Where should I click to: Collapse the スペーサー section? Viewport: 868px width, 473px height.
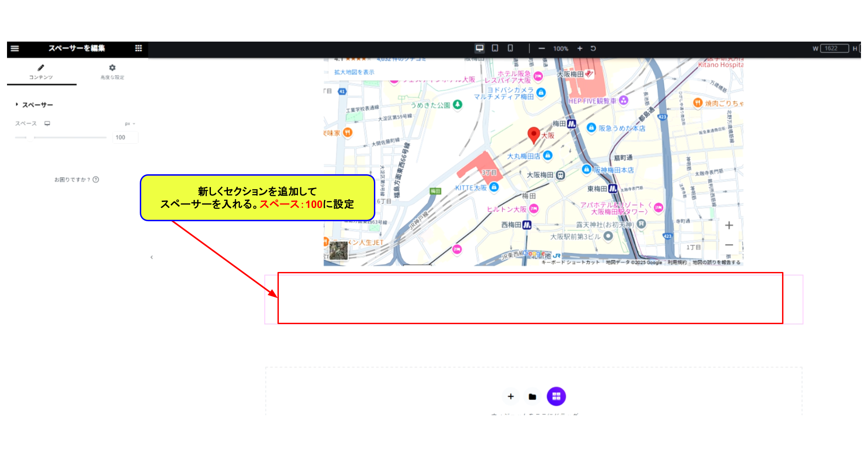[34, 105]
